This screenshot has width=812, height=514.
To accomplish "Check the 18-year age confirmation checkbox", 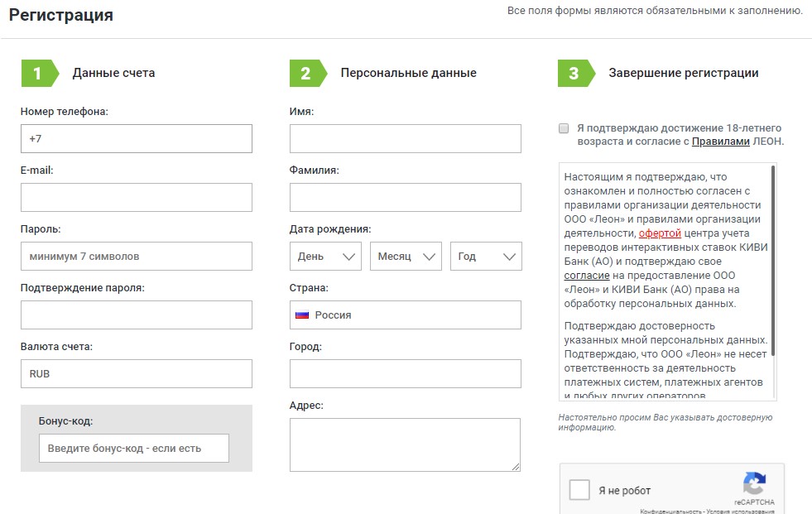I will (x=564, y=128).
